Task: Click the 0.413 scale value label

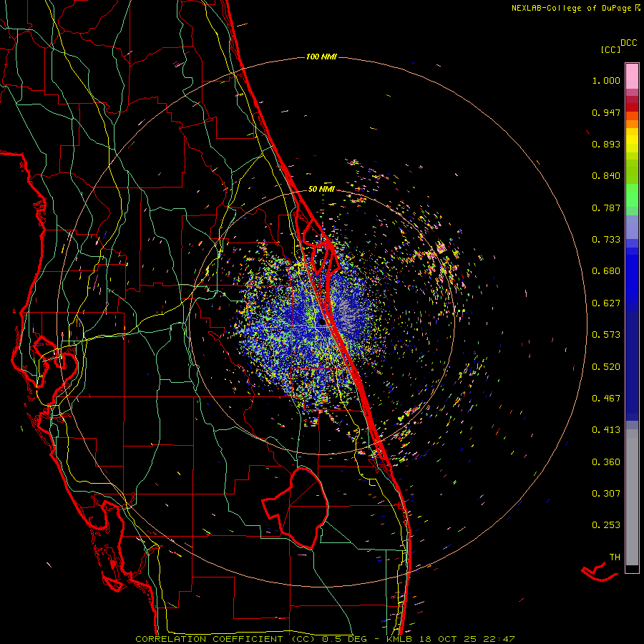Action: (606, 430)
